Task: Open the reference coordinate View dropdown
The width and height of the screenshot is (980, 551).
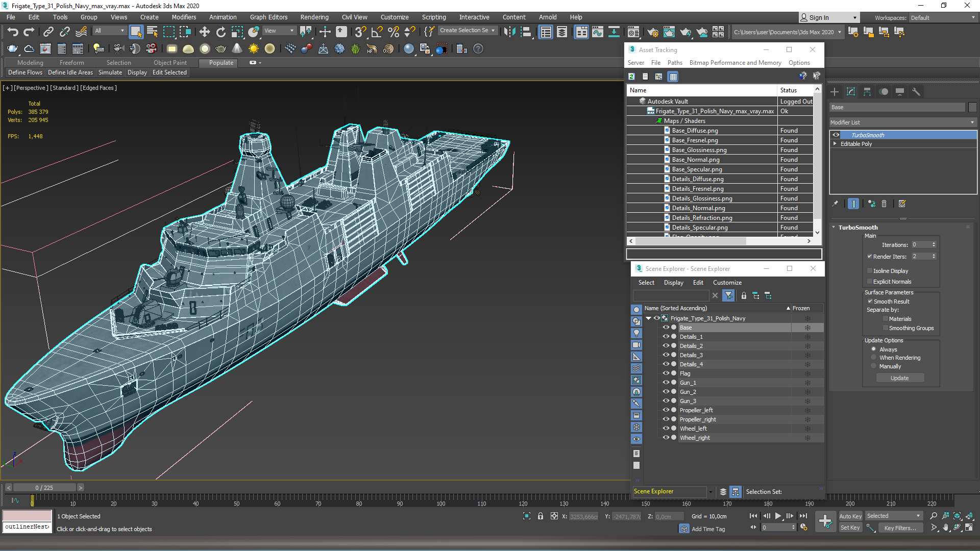Action: coord(279,31)
